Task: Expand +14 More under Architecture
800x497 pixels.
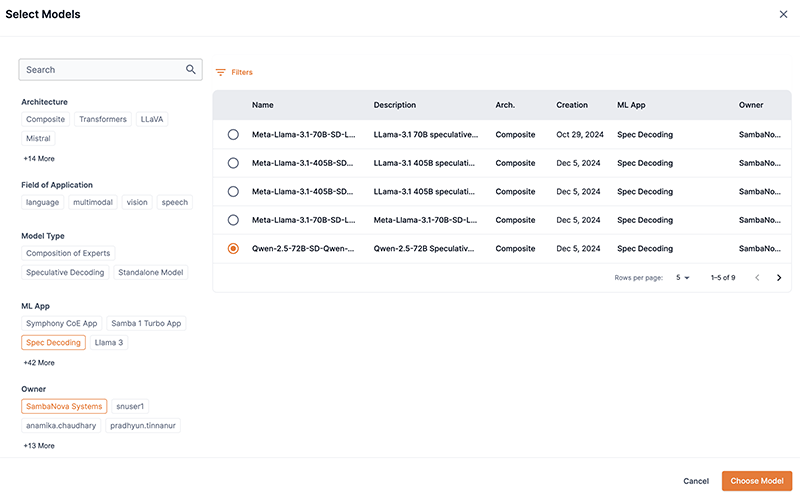Action: (39, 158)
